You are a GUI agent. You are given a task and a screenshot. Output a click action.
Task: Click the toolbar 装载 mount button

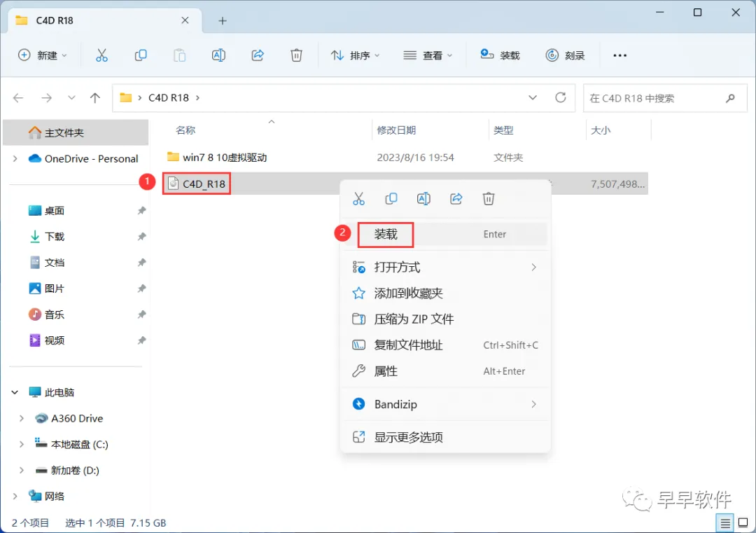(x=500, y=55)
